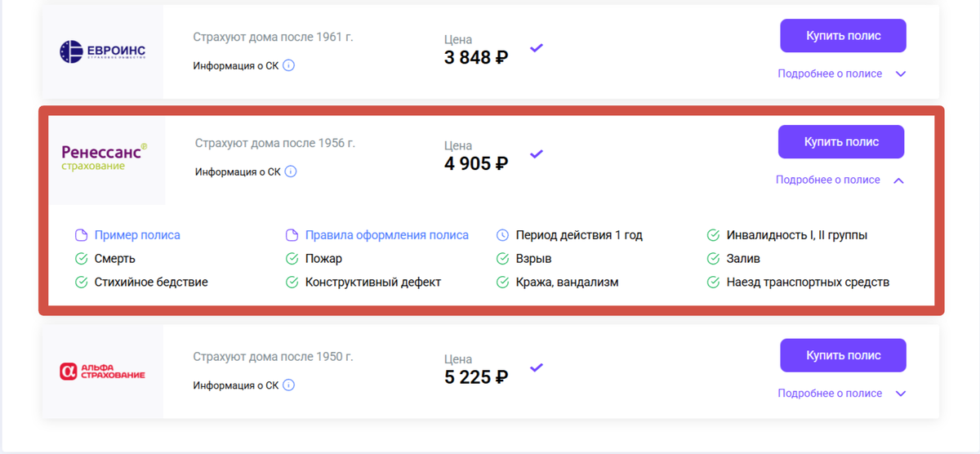
Task: Click the Смерть coverage text
Action: click(x=115, y=259)
